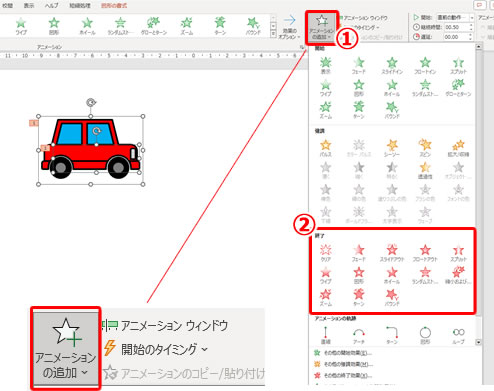Select the スピン emphasis effect
Image resolution: width=494 pixels, height=391 pixels.
(x=425, y=148)
